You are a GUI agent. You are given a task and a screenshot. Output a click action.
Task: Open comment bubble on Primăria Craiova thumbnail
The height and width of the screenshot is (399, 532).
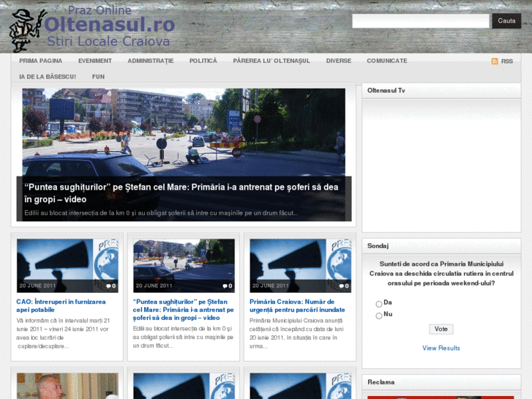click(343, 286)
